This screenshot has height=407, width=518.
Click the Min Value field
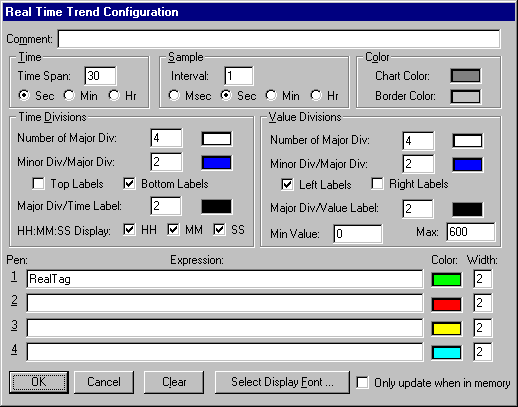tap(358, 234)
